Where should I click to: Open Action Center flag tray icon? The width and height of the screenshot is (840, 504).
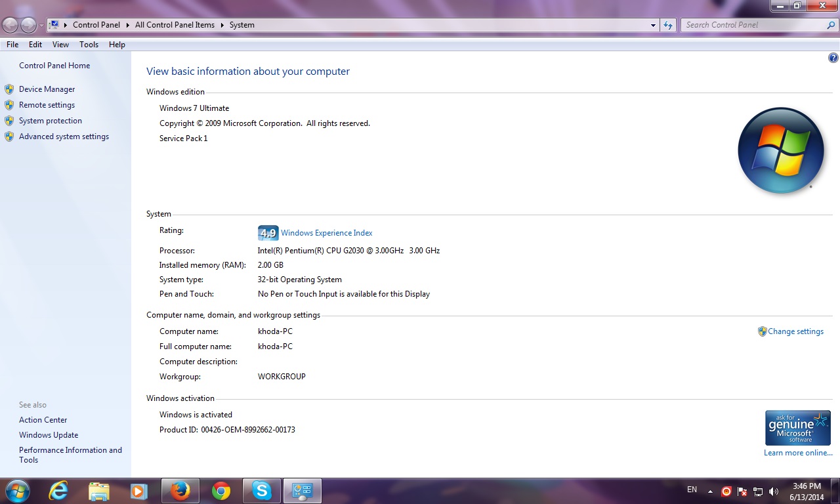tap(742, 491)
